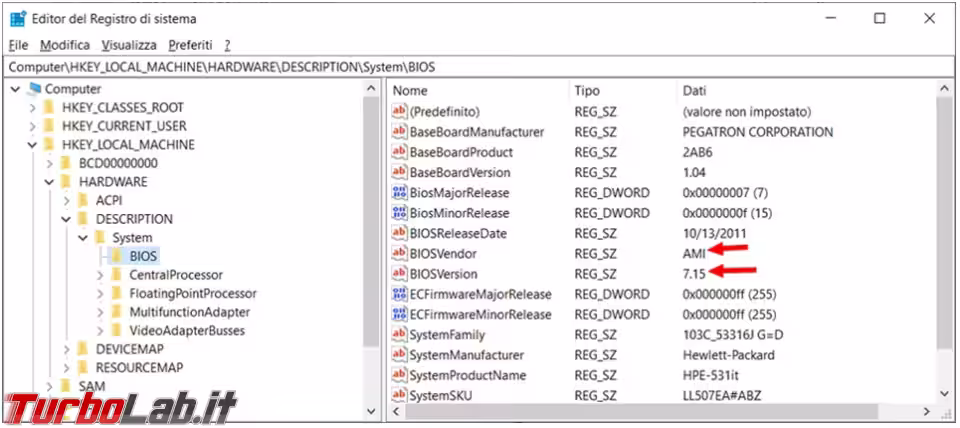Click the SystemSKU string value icon
960x428 pixels.
pos(400,396)
